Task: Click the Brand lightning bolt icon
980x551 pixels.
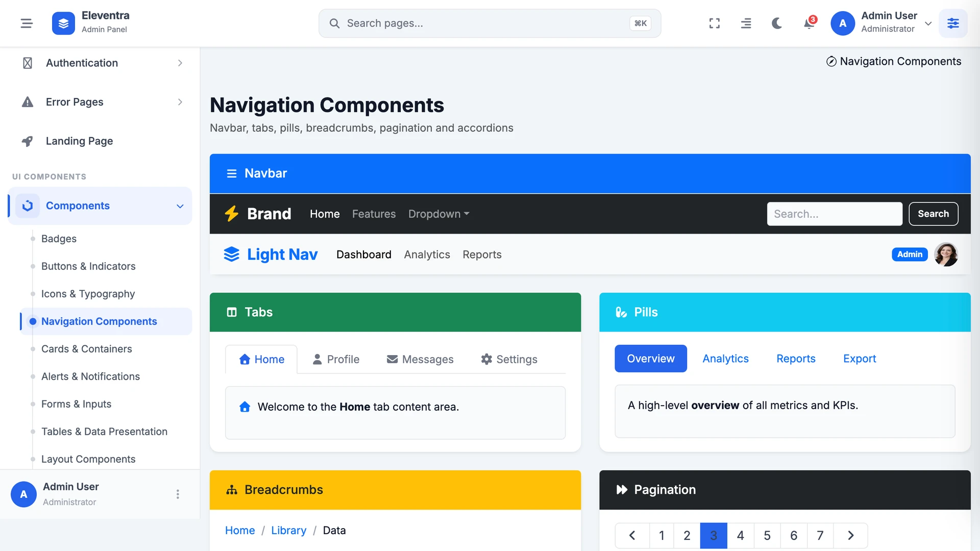Action: tap(232, 213)
